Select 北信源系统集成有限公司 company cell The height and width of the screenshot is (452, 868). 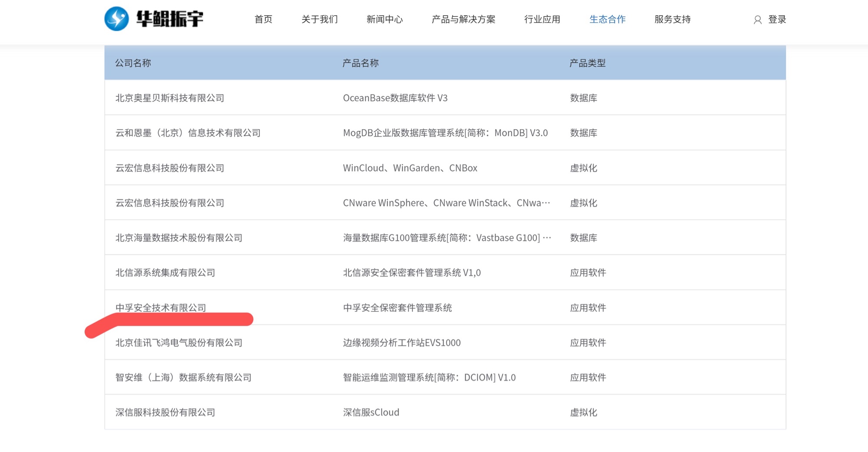point(165,272)
